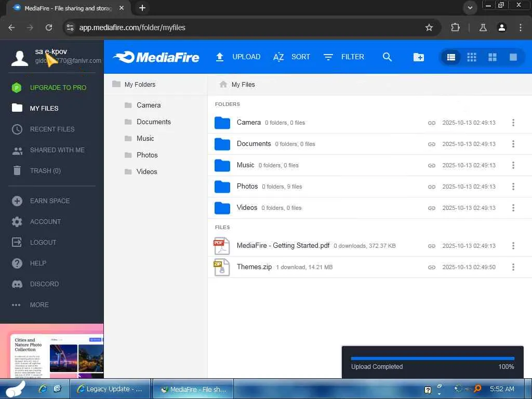Copy share link for Videos folder

432,208
